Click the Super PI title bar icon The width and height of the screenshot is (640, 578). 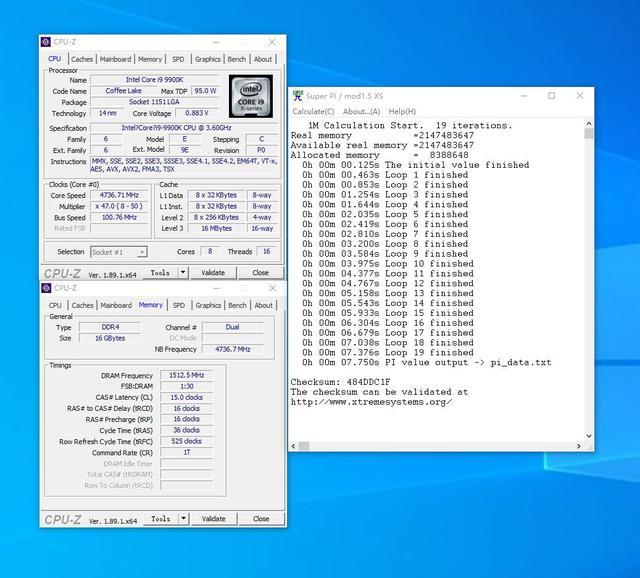298,96
